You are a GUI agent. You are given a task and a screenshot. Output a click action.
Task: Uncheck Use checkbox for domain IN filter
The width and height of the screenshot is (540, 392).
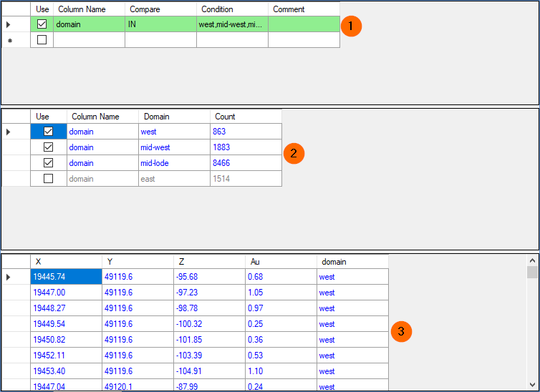coord(42,24)
